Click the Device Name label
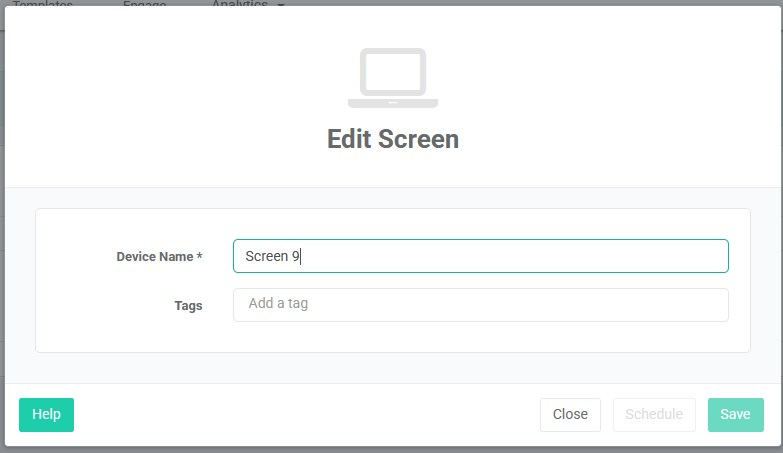The width and height of the screenshot is (783, 453). pos(159,256)
